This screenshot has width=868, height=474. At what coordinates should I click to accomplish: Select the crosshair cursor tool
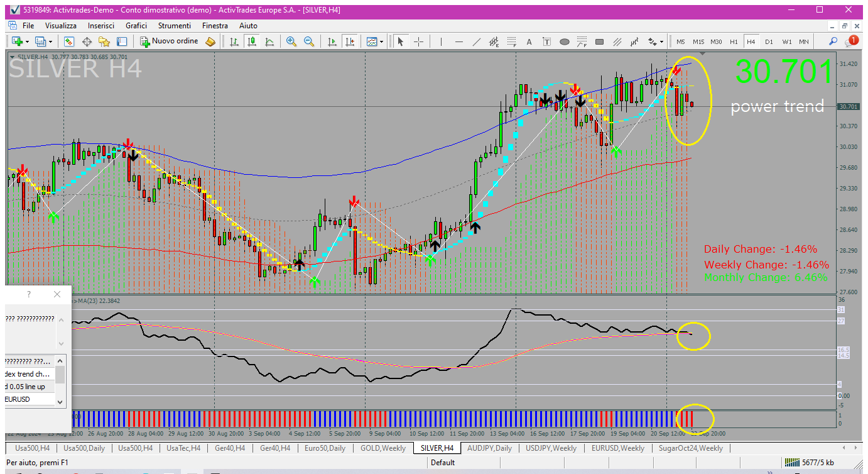pos(418,41)
